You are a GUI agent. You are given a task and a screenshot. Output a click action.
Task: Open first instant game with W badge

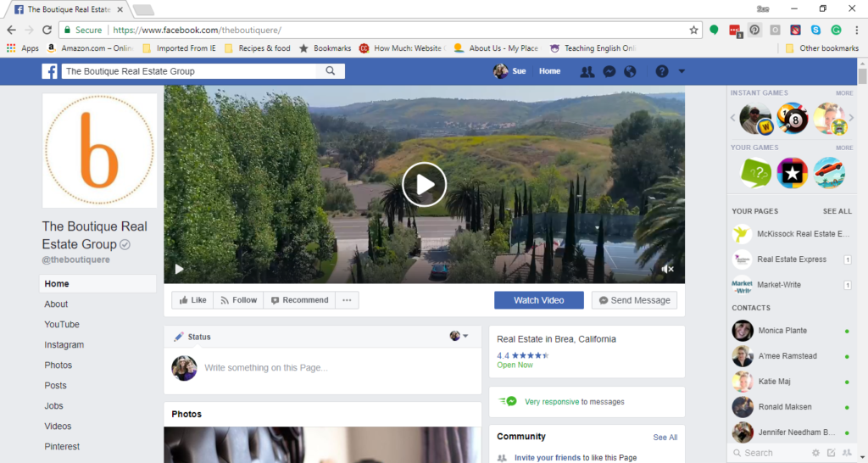click(x=755, y=119)
